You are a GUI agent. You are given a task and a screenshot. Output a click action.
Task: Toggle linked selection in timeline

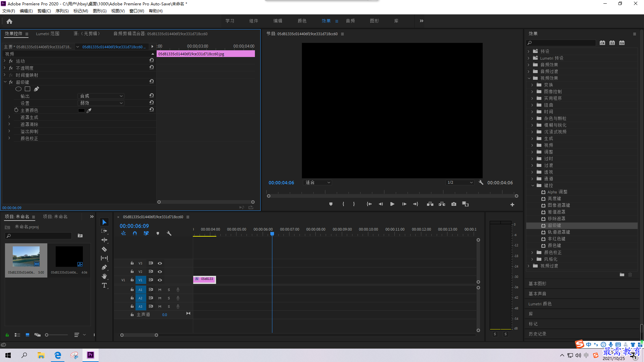pos(146,233)
